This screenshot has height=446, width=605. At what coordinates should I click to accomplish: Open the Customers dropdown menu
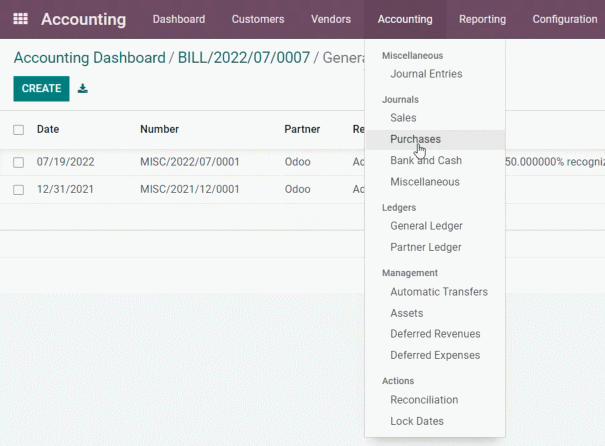(x=258, y=19)
